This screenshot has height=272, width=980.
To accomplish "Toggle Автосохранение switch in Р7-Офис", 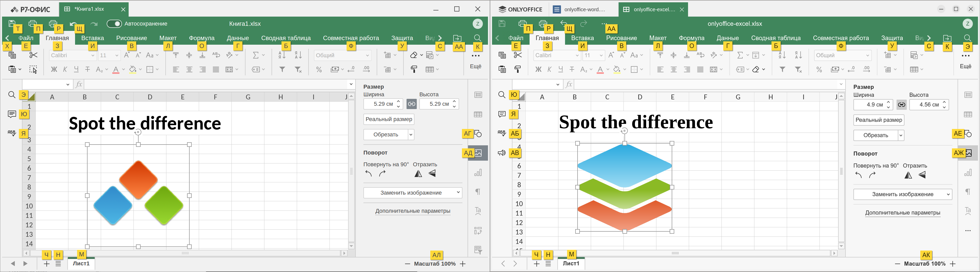I will click(114, 23).
